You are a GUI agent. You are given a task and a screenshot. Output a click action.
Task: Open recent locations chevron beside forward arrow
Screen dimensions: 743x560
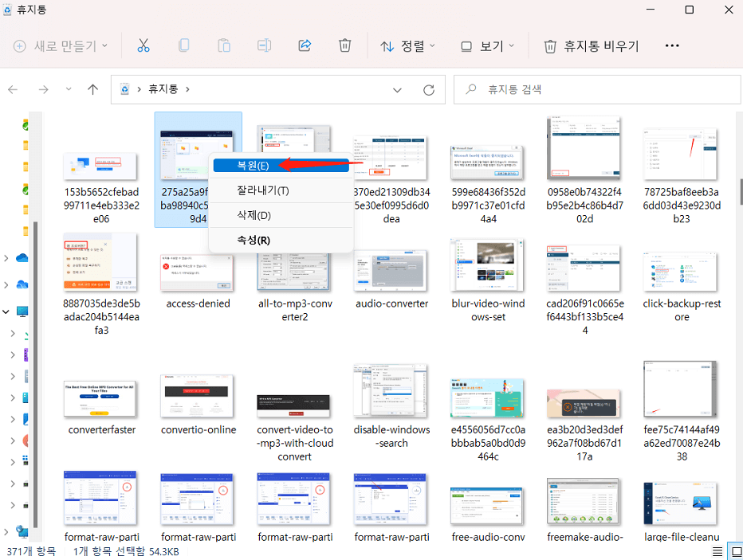[x=69, y=89]
